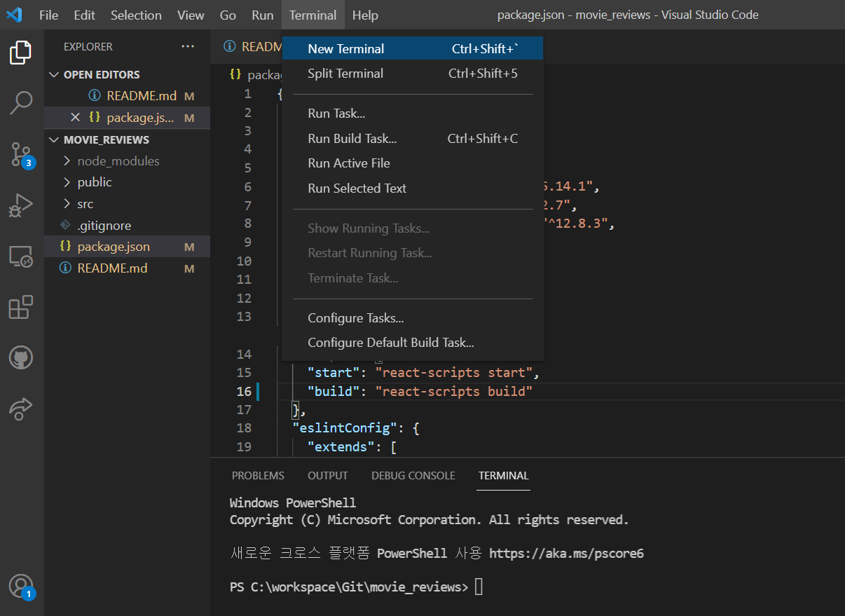Open the Explorer view in activity bar
Image resolution: width=845 pixels, height=616 pixels.
(21, 53)
